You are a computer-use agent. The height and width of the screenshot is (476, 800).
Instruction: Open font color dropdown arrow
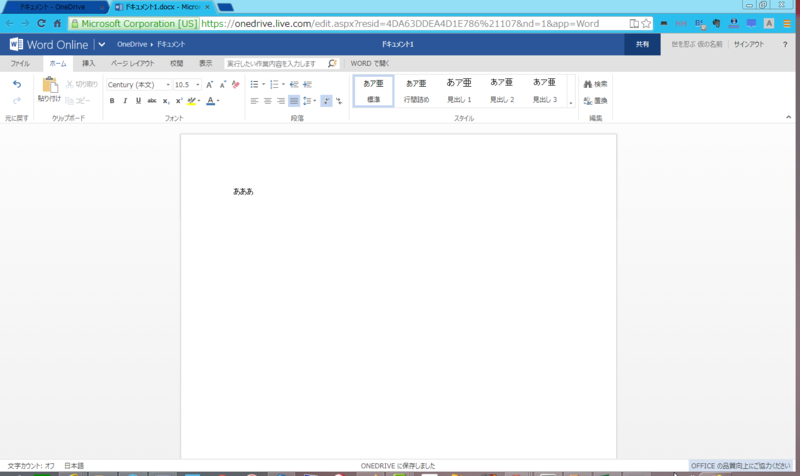(218, 101)
